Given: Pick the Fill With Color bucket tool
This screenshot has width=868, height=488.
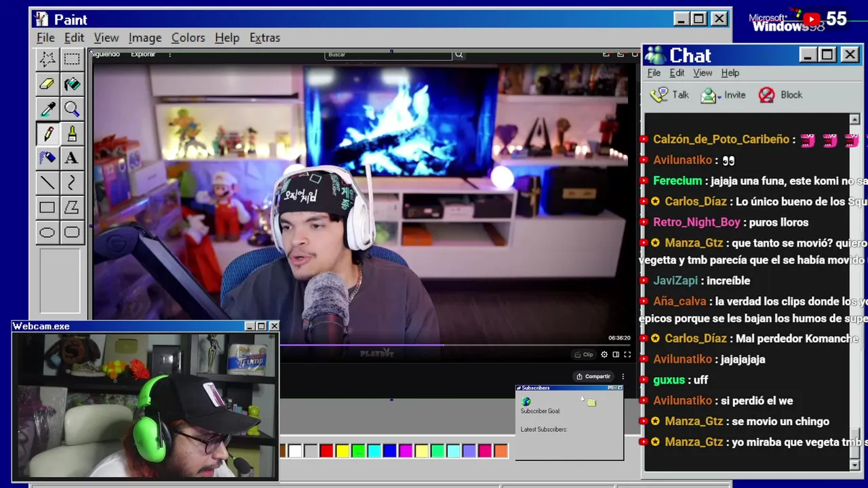Looking at the screenshot, I should 72,84.
